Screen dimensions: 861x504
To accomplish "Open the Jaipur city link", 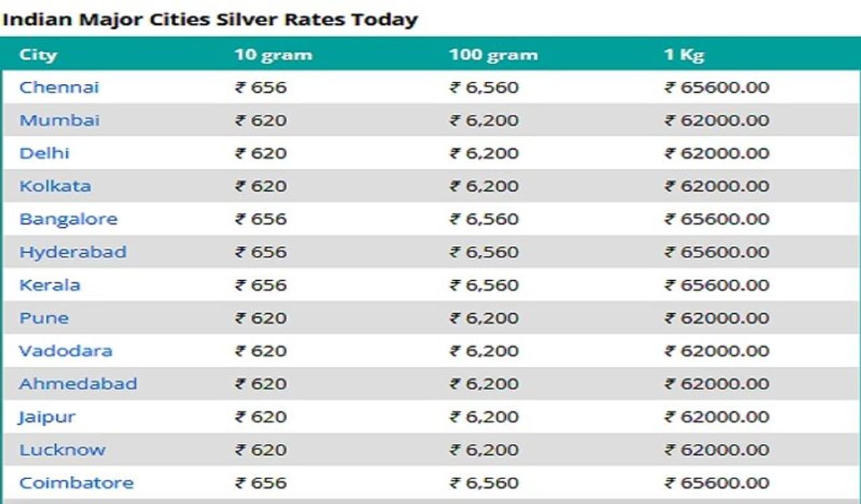I will tap(46, 417).
